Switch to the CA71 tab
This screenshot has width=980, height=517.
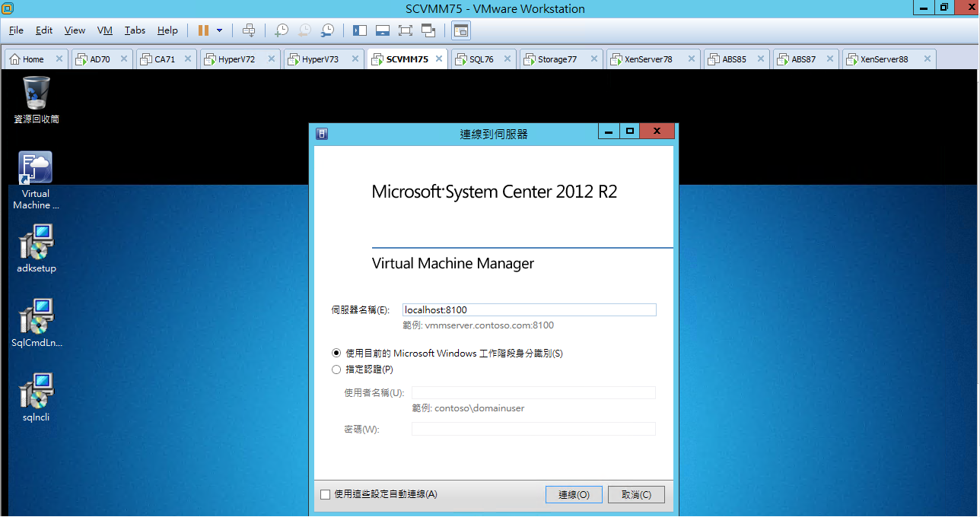coord(166,59)
